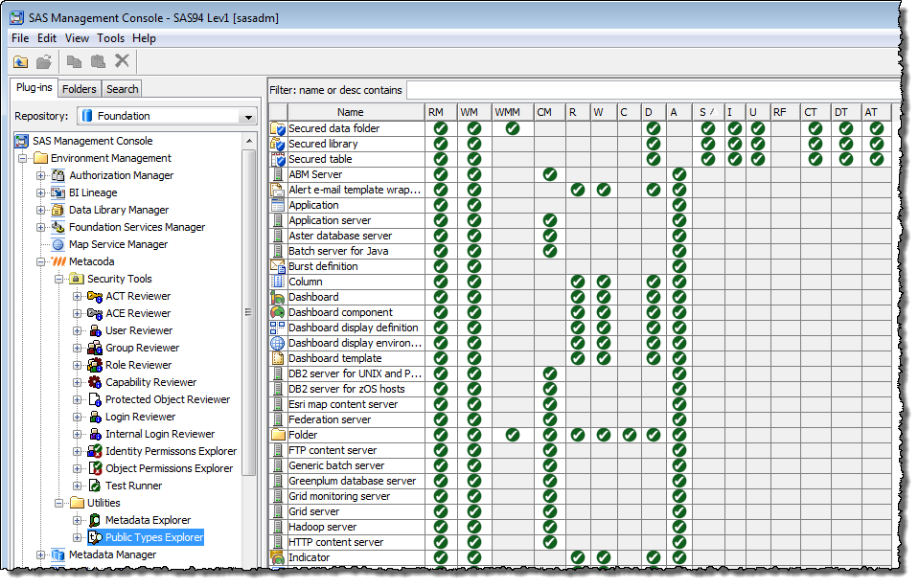Select the Group Reviewer icon
This screenshot has width=919, height=588.
[95, 348]
